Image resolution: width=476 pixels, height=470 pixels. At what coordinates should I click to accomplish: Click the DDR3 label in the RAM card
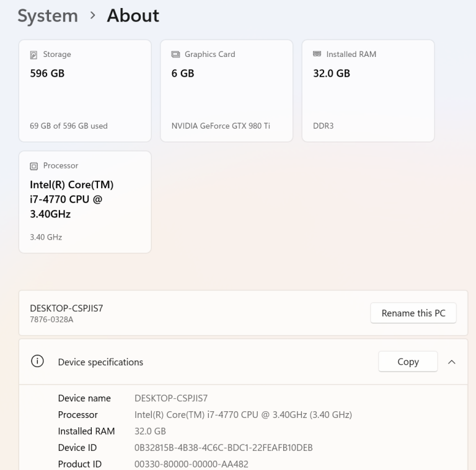point(323,126)
